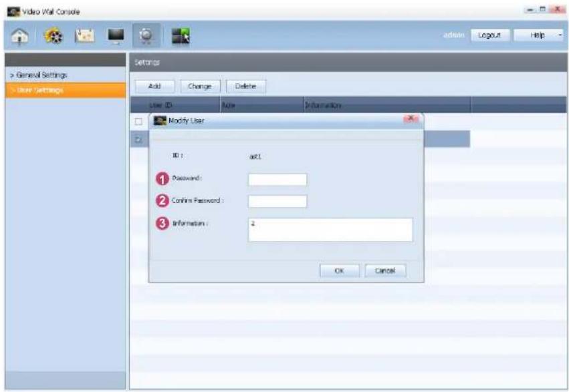Click the admin username label
The width and height of the screenshot is (569, 392).
pos(454,35)
